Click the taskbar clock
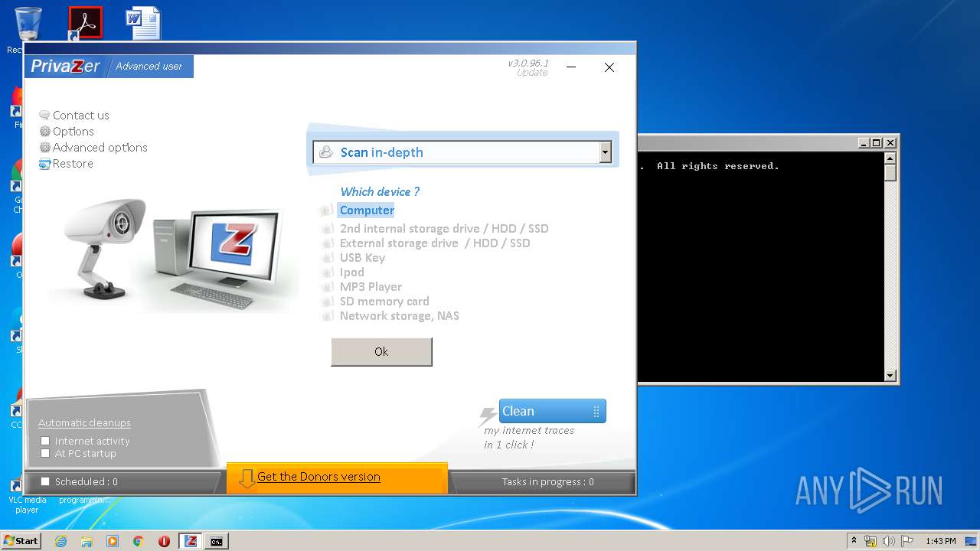 (x=940, y=541)
